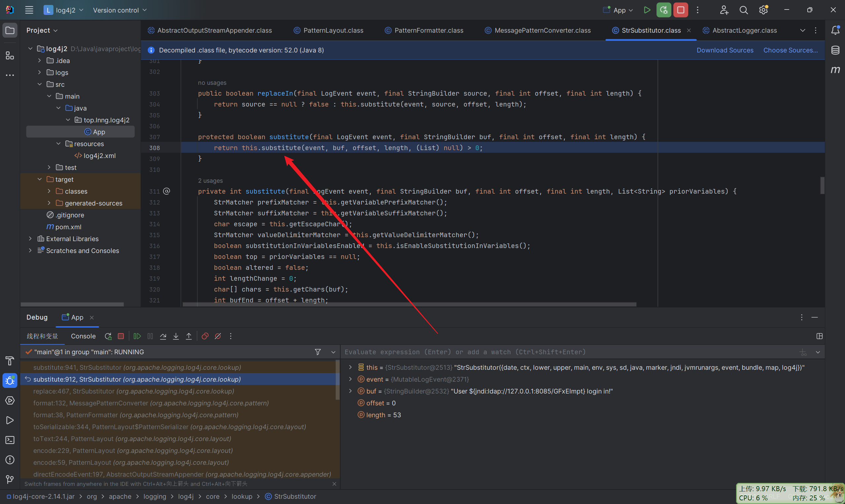Toggle Mute Breakpoints

[x=218, y=336]
